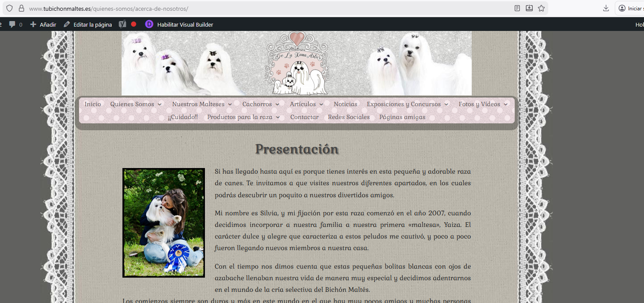Go to the Inicio menu item
Image resolution: width=644 pixels, height=303 pixels.
(93, 104)
